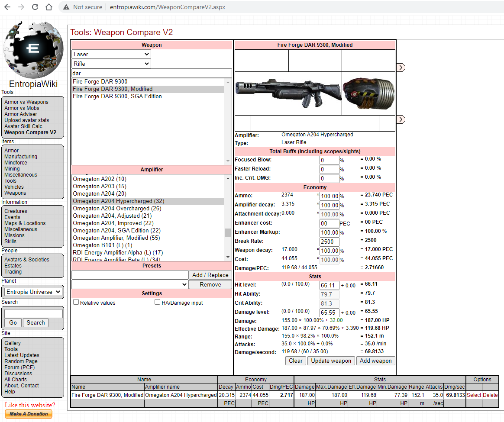Click the weapon list scroll up arrow
Viewport: 504px width, 422px height.
point(228,82)
